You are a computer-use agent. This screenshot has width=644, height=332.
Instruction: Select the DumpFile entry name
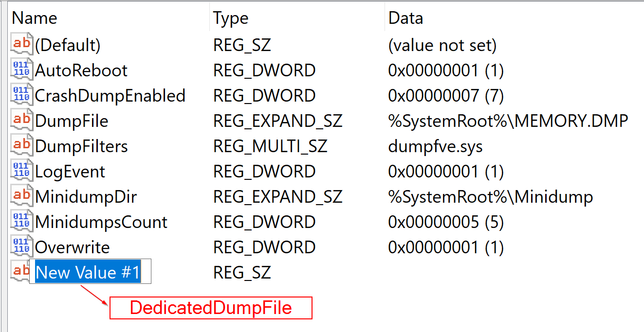[72, 121]
